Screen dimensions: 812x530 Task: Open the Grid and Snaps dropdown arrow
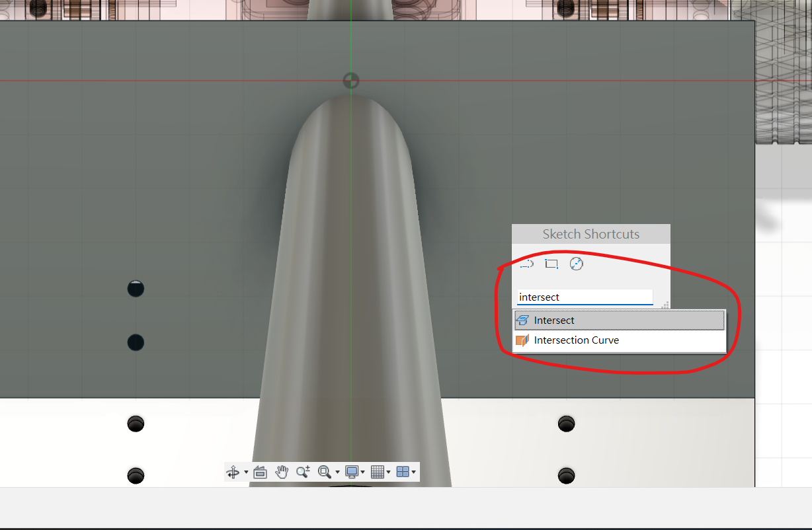pos(388,472)
